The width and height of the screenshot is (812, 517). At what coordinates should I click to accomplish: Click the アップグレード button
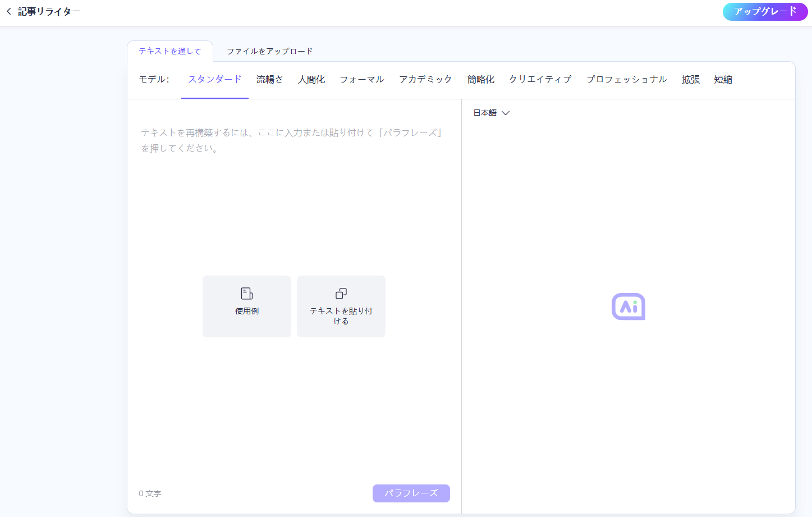[x=765, y=11]
